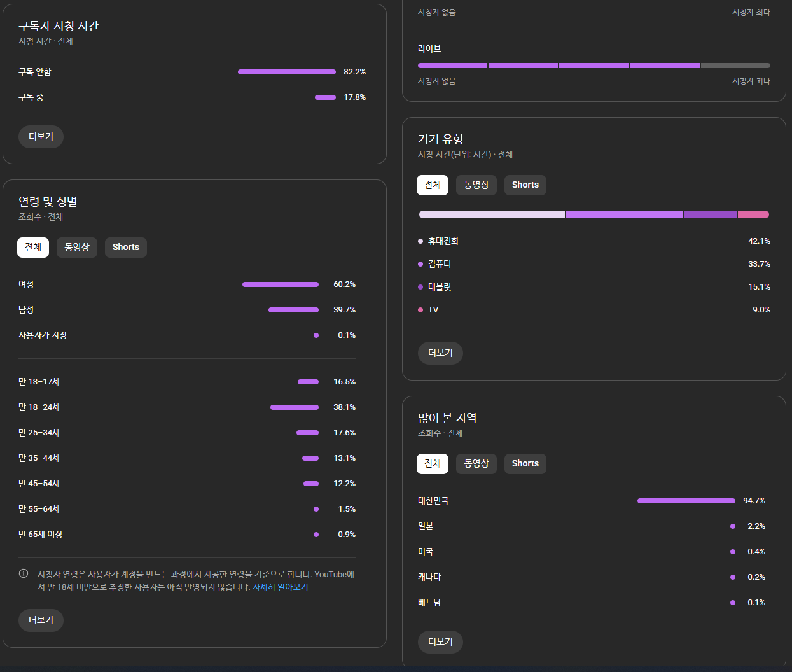This screenshot has height=672, width=792.
Task: Select the 전체 tab in 기기 유형
Action: click(433, 185)
